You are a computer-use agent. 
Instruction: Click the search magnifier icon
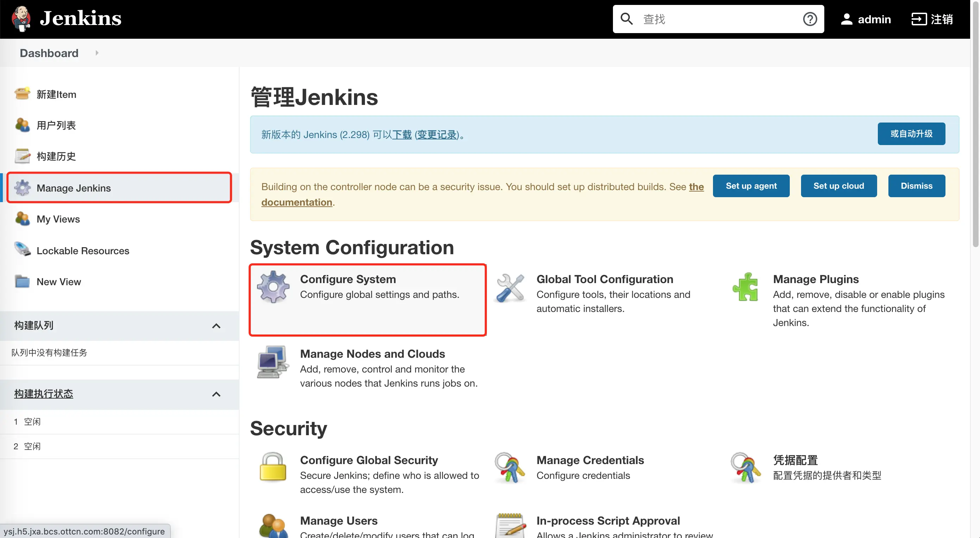(626, 19)
